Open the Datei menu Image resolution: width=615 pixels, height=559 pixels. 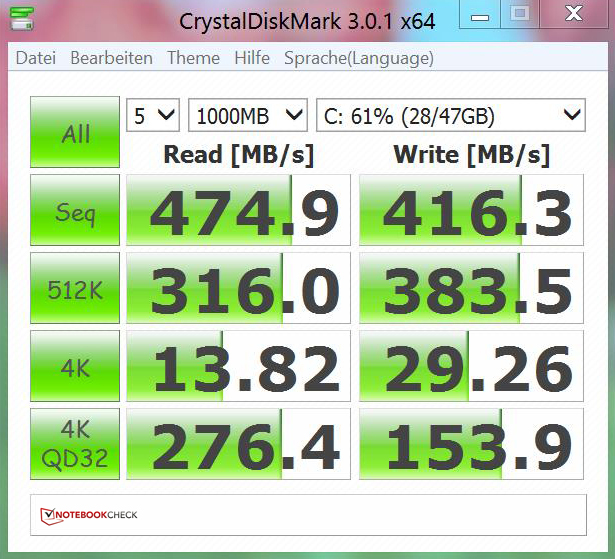[36, 58]
